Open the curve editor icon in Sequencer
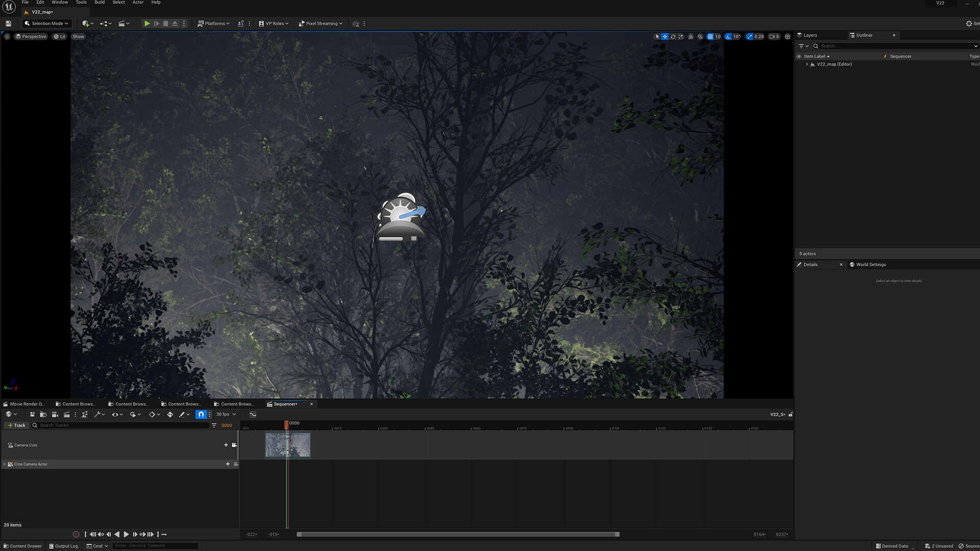Viewport: 980px width, 551px height. [253, 414]
